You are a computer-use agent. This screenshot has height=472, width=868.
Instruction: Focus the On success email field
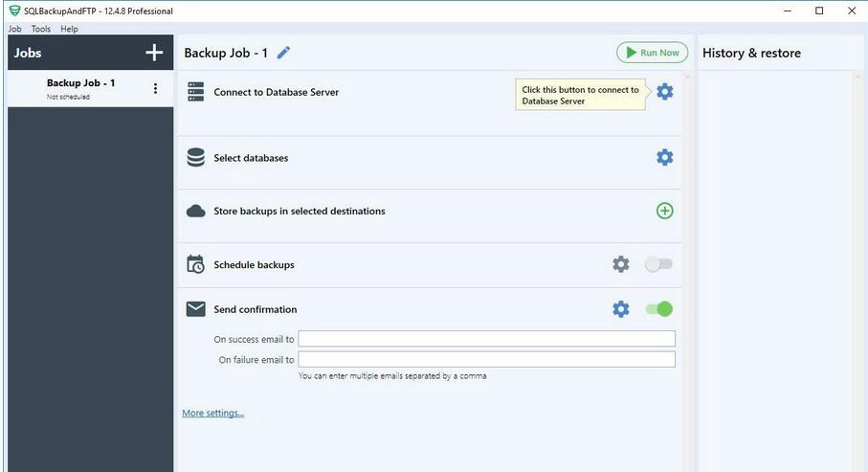[486, 339]
